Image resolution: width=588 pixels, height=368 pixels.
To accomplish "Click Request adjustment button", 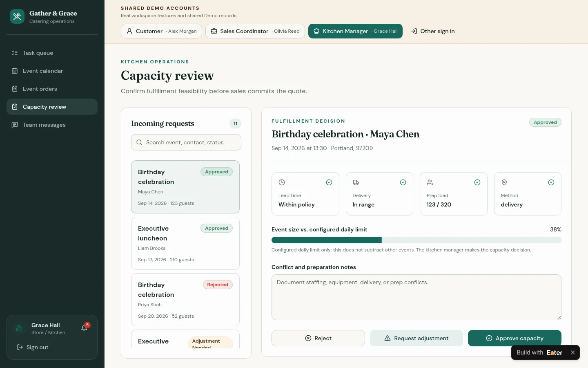I will point(416,338).
